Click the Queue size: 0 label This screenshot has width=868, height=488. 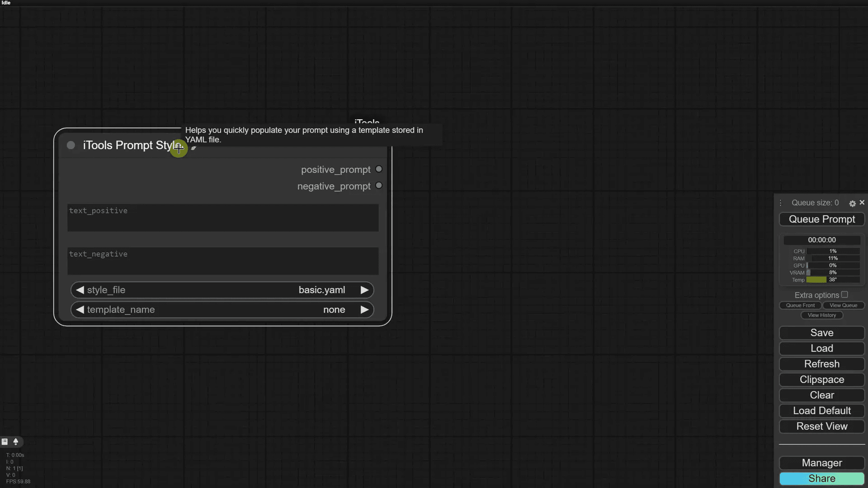pyautogui.click(x=815, y=203)
